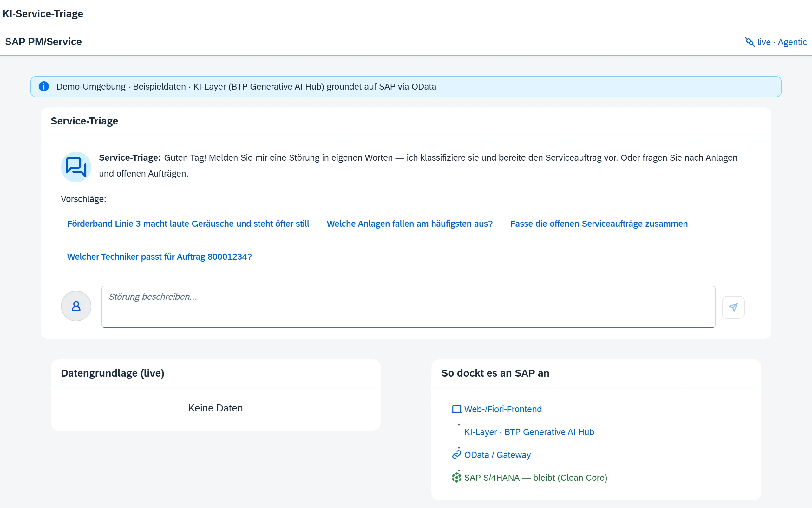Image resolution: width=812 pixels, height=508 pixels.
Task: Click SAP S/4HANA — bleibt (Clean Core) label
Action: pos(535,478)
